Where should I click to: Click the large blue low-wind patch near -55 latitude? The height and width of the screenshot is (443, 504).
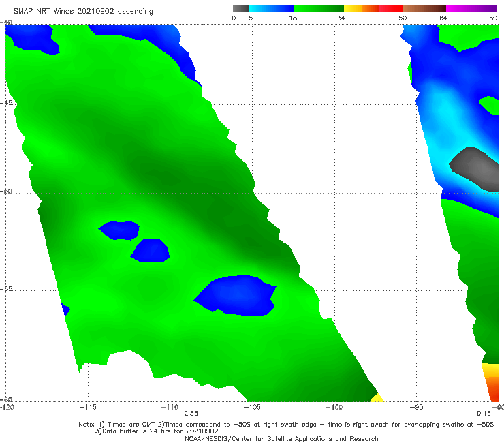pos(236,295)
